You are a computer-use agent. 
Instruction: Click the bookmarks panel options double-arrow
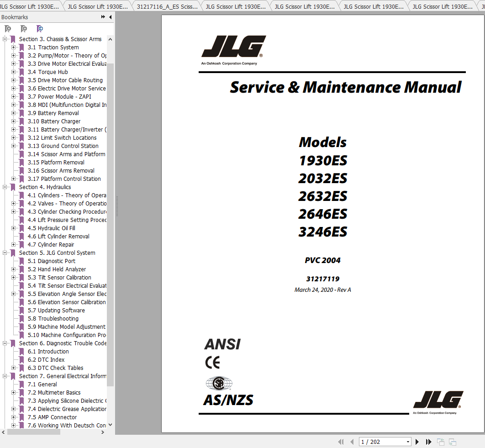103,17
